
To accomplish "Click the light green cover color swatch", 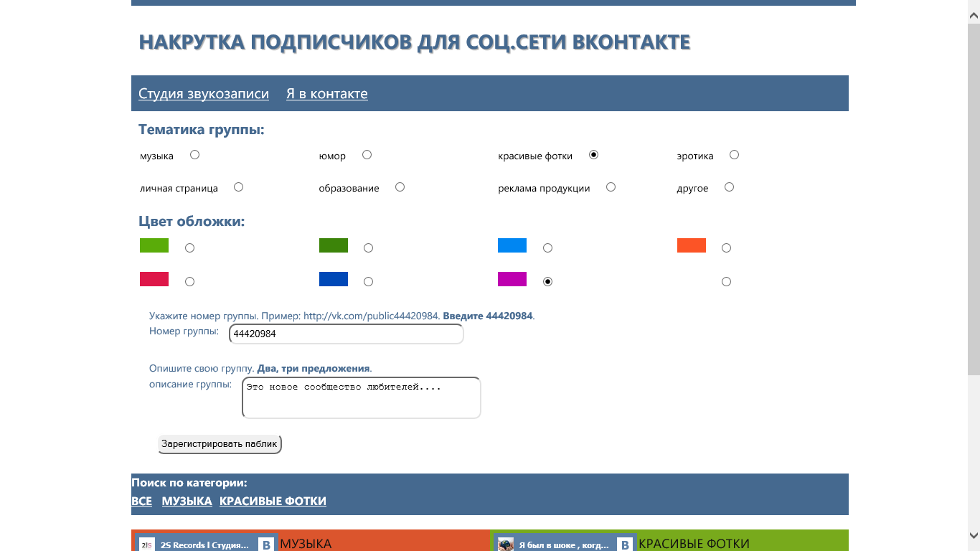I will click(x=154, y=245).
